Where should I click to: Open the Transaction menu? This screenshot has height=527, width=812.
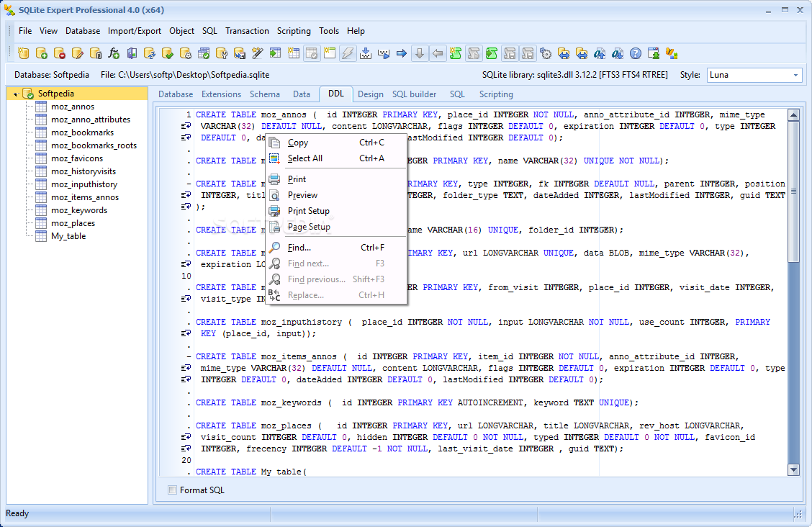pyautogui.click(x=247, y=31)
